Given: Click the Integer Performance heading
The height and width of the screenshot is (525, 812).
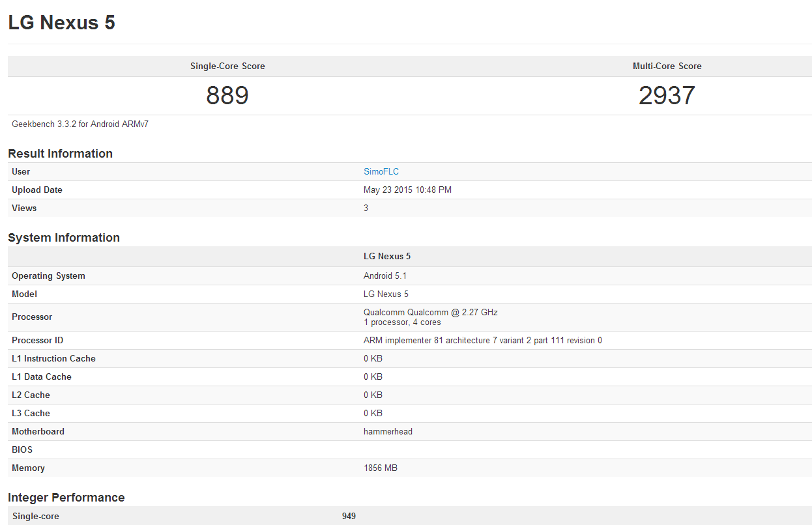Looking at the screenshot, I should [66, 498].
